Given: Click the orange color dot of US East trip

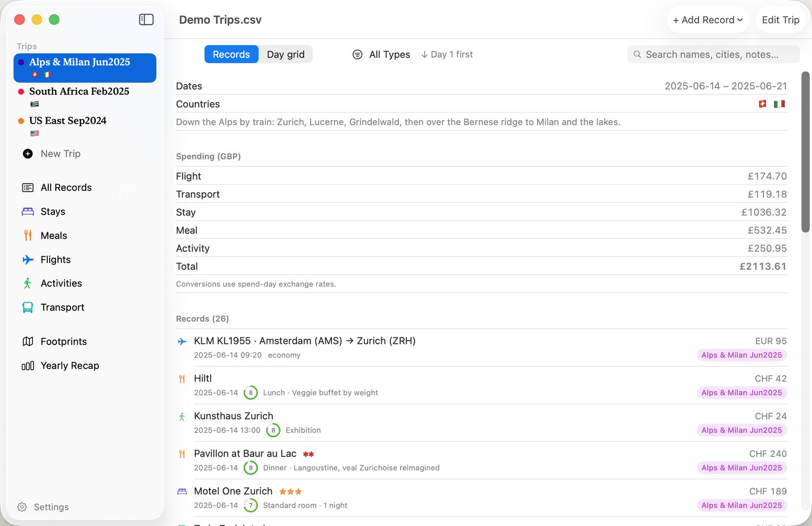Looking at the screenshot, I should (21, 121).
